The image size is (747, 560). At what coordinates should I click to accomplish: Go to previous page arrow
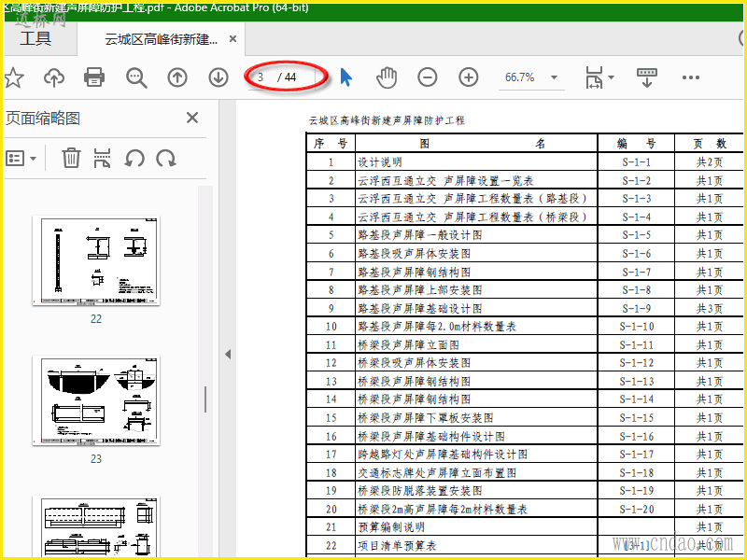pos(177,77)
